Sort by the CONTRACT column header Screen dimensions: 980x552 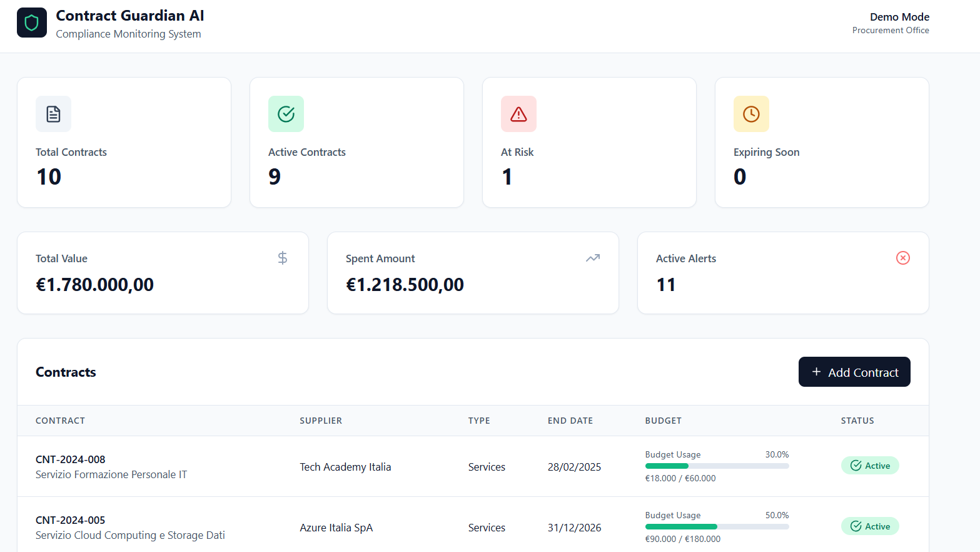pyautogui.click(x=60, y=421)
